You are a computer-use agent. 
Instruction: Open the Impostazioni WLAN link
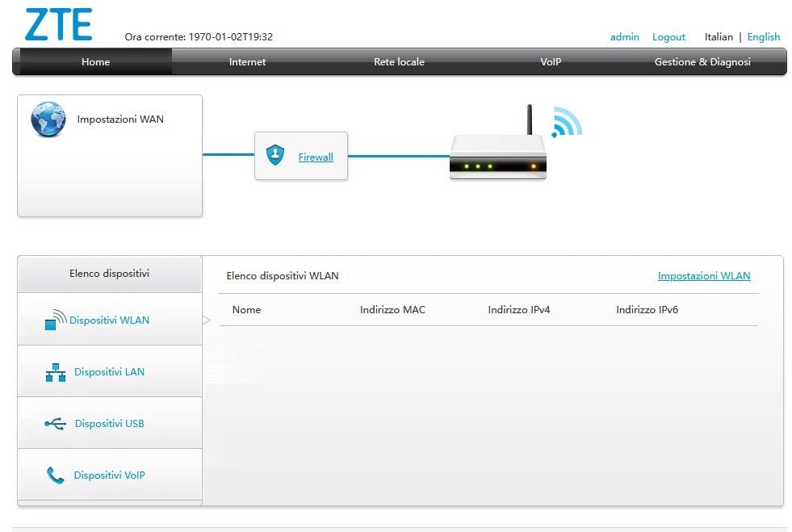704,276
